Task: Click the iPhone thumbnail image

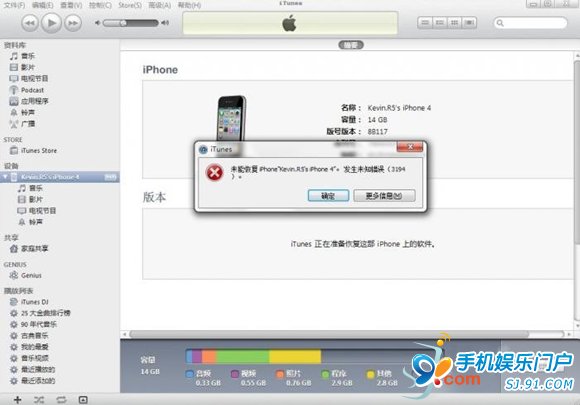Action: pyautogui.click(x=231, y=118)
